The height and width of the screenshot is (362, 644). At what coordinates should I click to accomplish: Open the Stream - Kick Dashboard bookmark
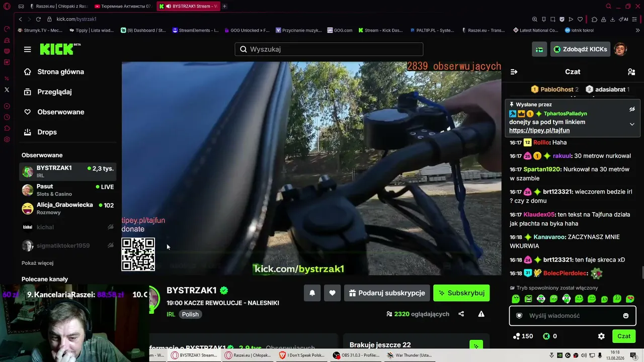pyautogui.click(x=381, y=30)
